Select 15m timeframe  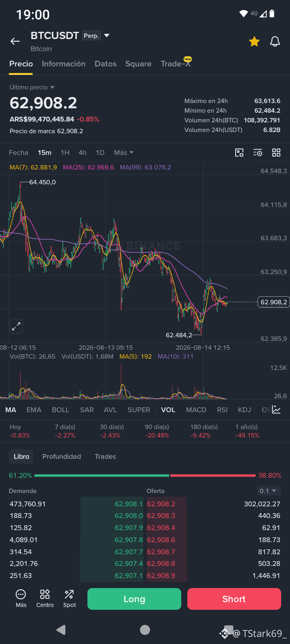click(x=45, y=153)
